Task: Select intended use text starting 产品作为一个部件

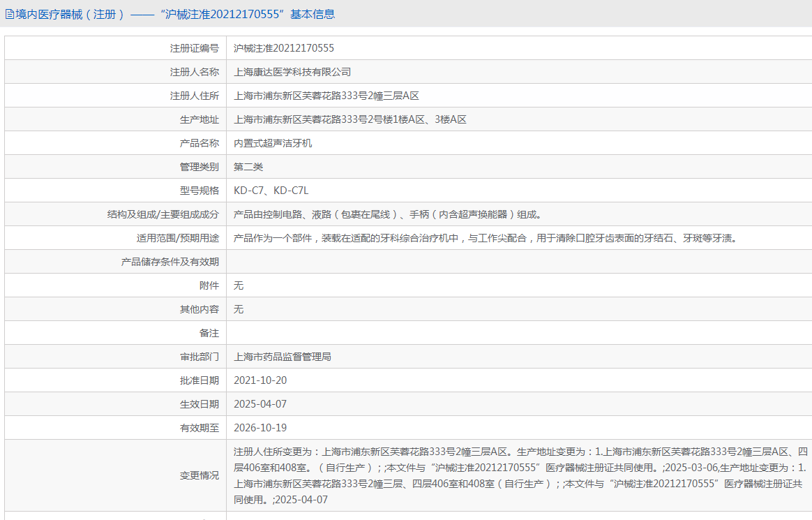Action: click(x=486, y=238)
